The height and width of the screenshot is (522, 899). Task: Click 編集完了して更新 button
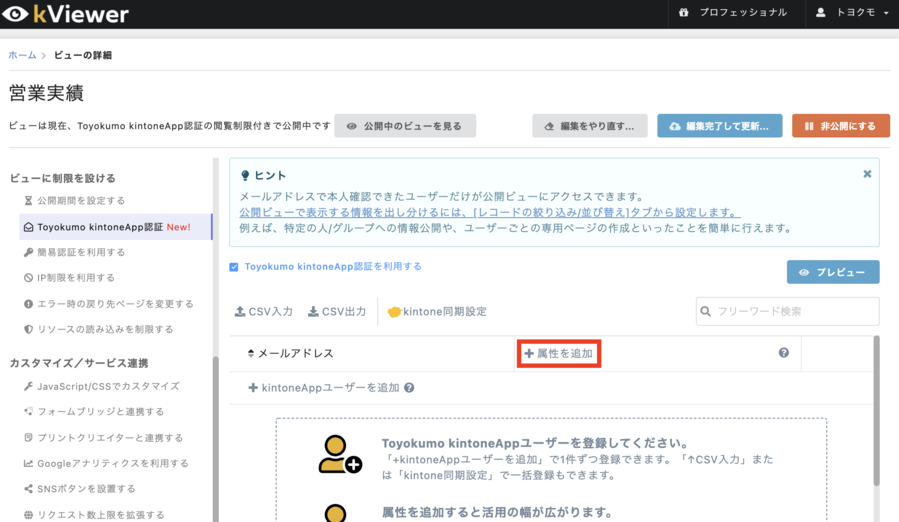[720, 126]
